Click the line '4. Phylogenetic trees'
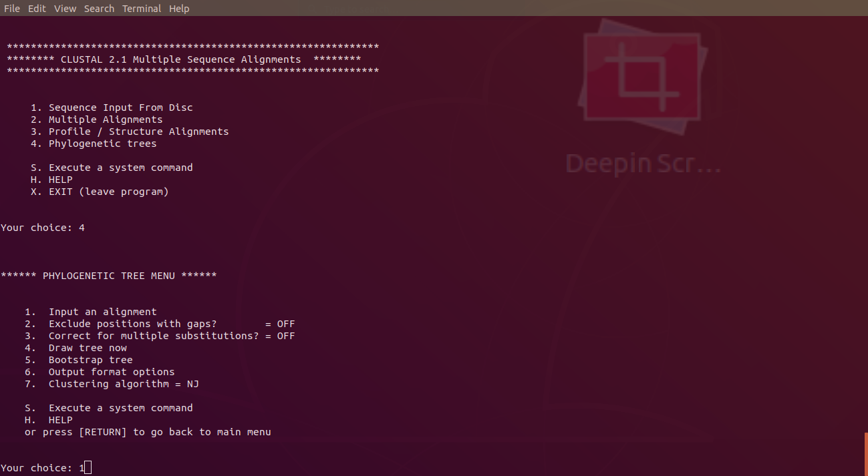The image size is (868, 476). [94, 144]
